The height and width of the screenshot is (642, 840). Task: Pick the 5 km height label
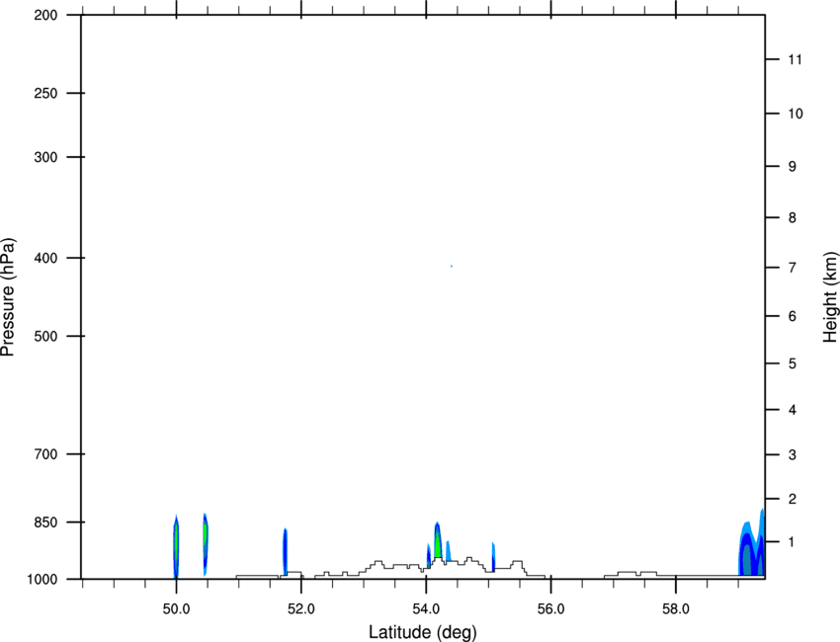[793, 363]
